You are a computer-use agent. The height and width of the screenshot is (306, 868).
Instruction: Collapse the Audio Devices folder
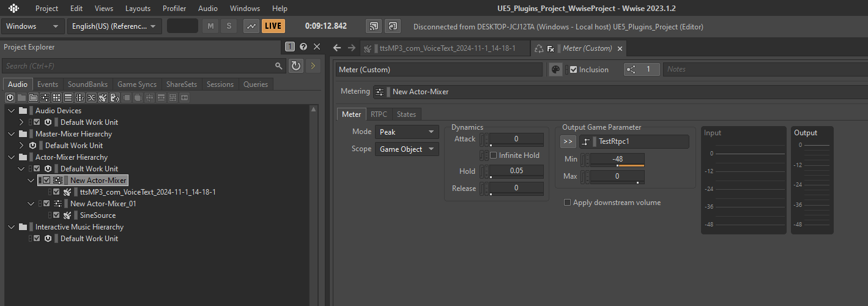[x=12, y=111]
